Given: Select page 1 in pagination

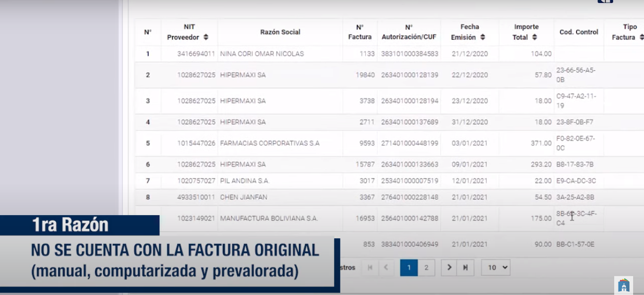Looking at the screenshot, I should (409, 268).
